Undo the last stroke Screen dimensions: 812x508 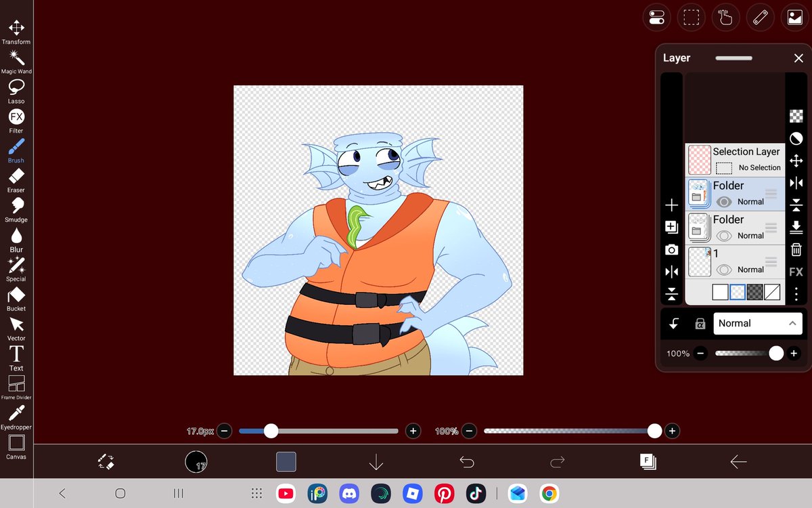467,462
